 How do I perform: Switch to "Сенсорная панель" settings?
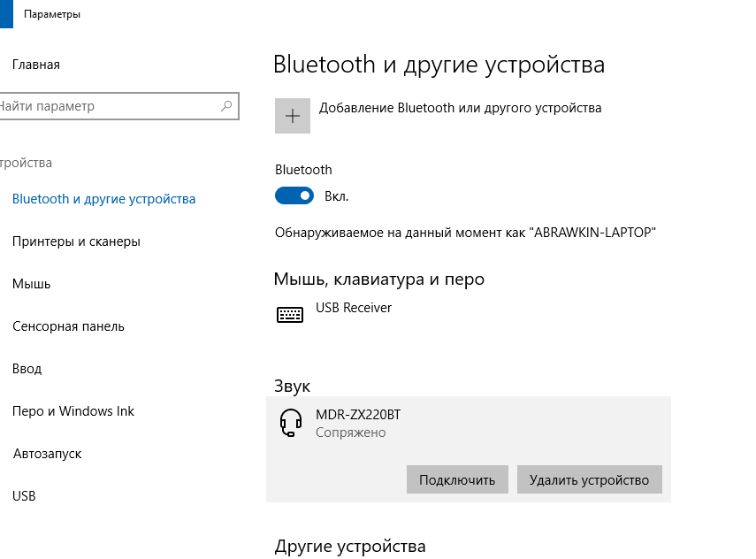tap(68, 326)
